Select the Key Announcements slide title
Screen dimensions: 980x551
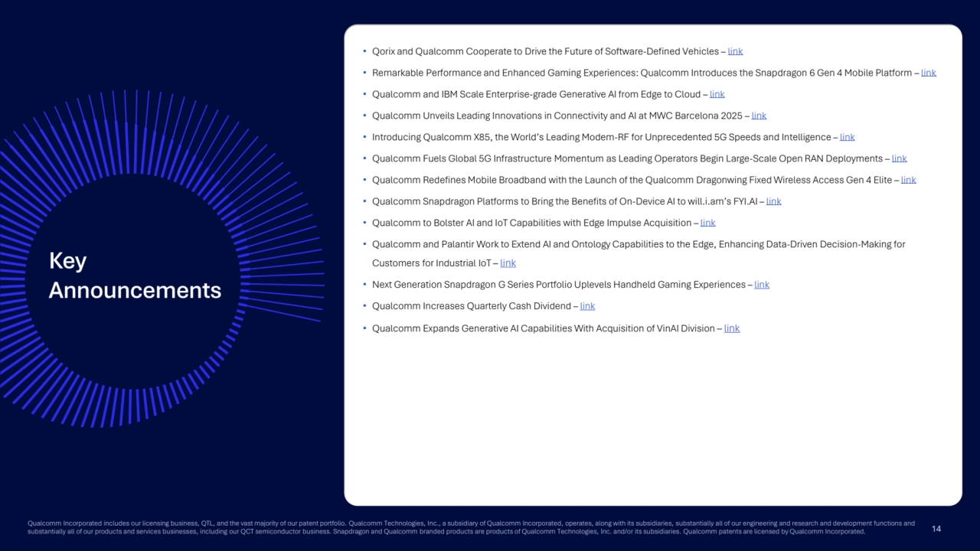pos(135,275)
